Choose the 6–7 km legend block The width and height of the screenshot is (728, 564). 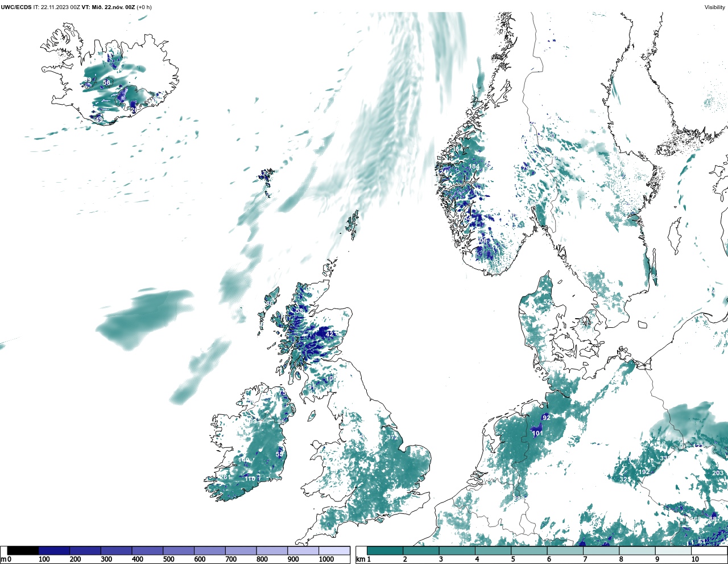coord(565,550)
